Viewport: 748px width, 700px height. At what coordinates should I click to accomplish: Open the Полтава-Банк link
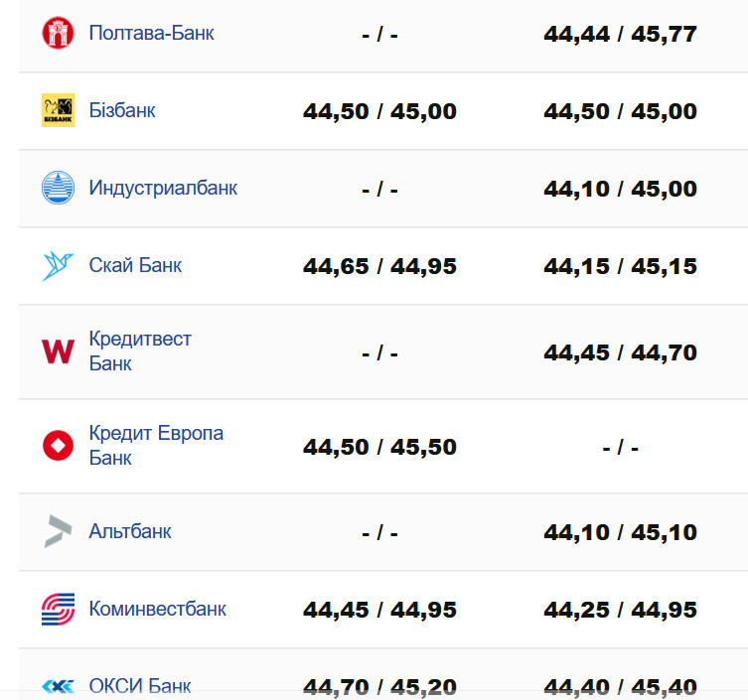[151, 33]
